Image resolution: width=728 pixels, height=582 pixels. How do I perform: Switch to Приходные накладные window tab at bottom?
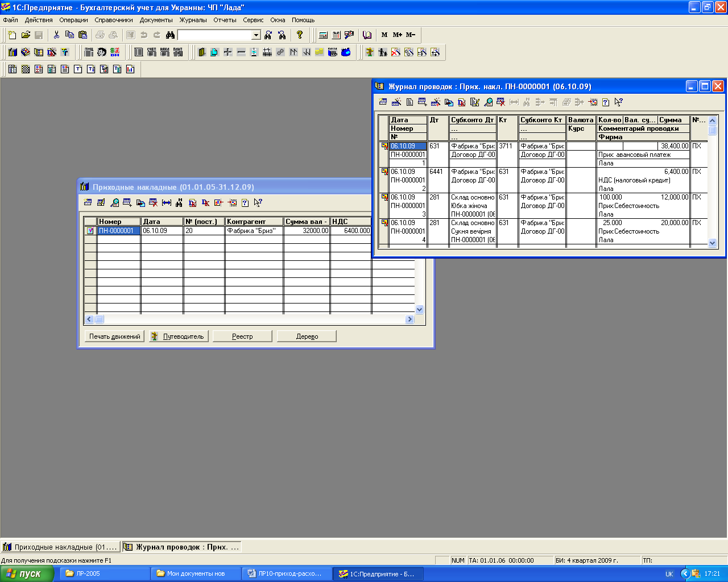tap(60, 547)
